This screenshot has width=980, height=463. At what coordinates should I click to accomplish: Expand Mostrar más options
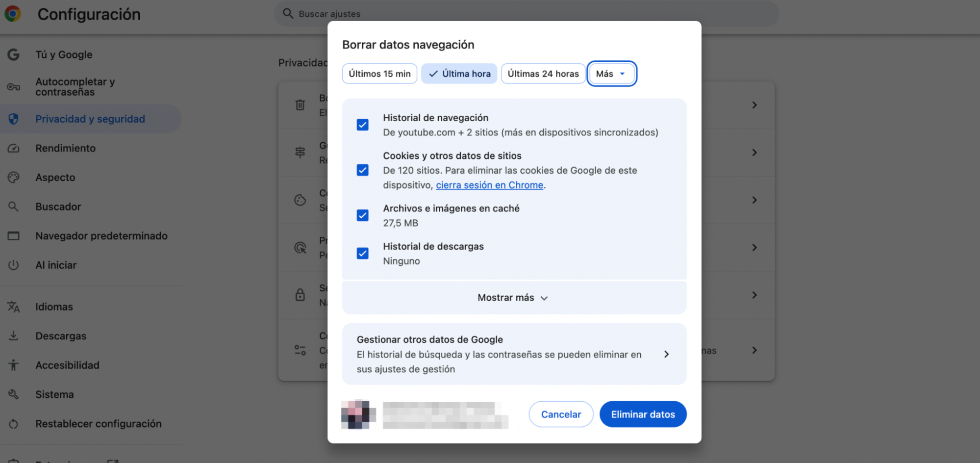(514, 298)
